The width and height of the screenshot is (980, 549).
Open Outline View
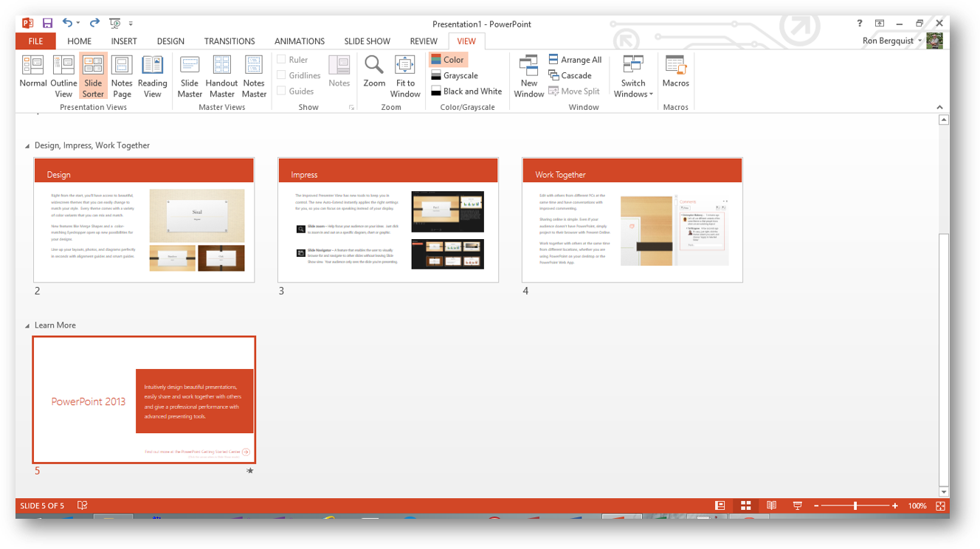tap(63, 75)
